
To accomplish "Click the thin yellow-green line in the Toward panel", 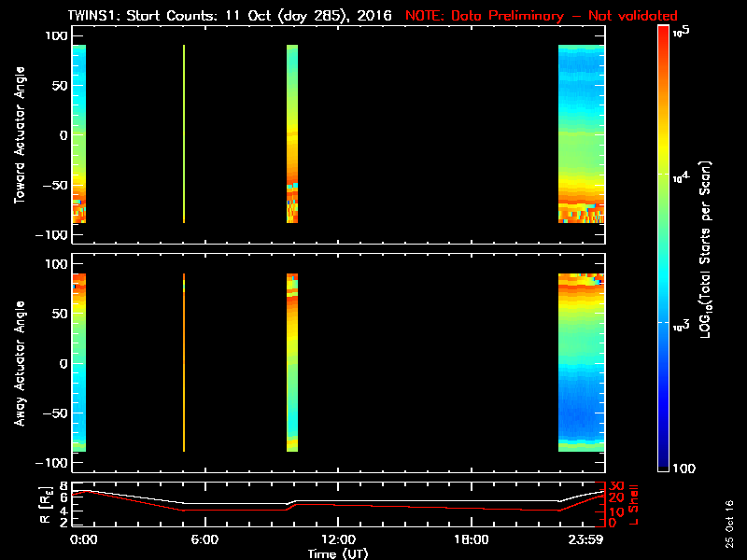I will [x=184, y=135].
